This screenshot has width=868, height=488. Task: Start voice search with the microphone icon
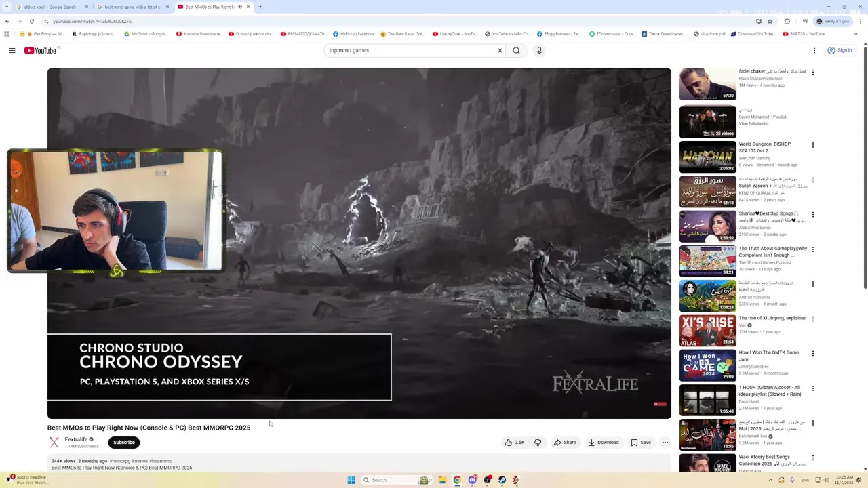click(x=539, y=50)
